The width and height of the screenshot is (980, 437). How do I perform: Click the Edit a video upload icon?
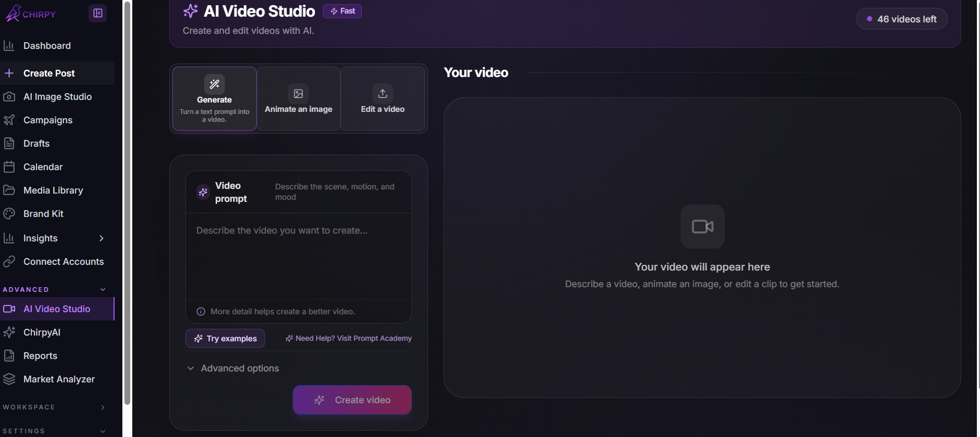click(x=383, y=94)
